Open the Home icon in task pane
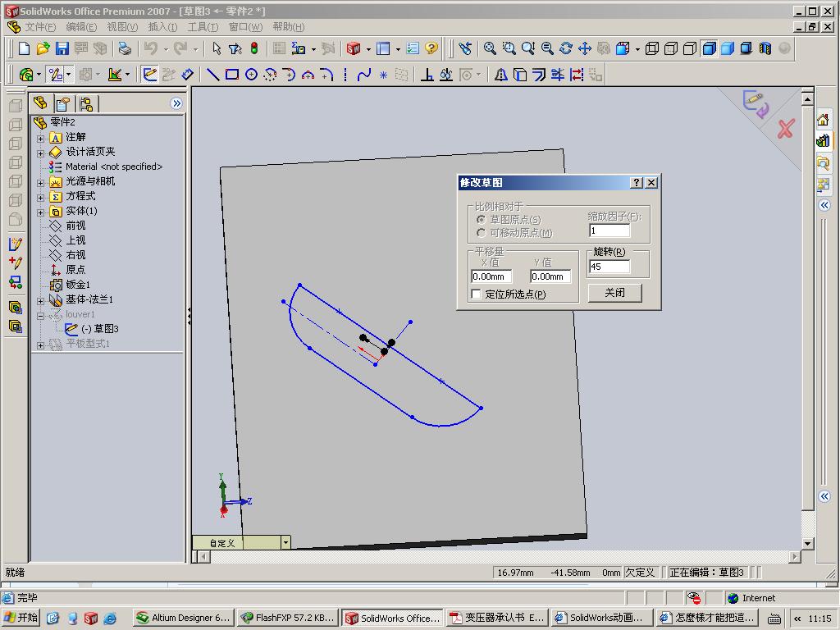The image size is (840, 630). pos(824,120)
